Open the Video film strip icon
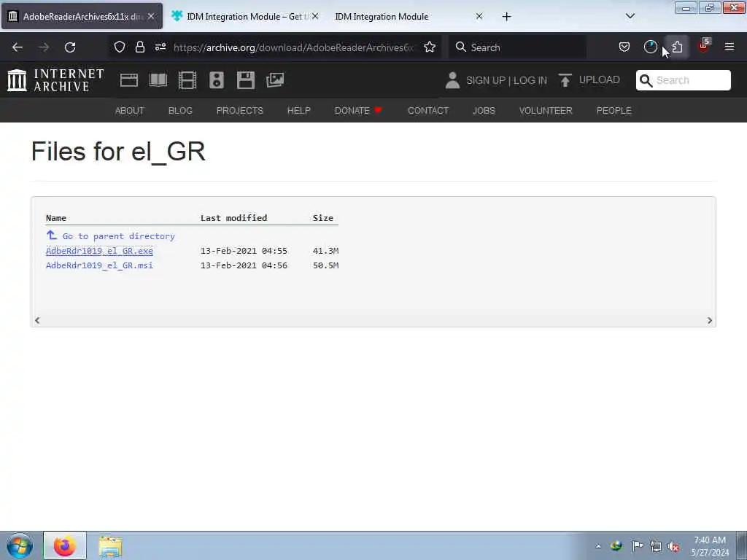 point(187,80)
